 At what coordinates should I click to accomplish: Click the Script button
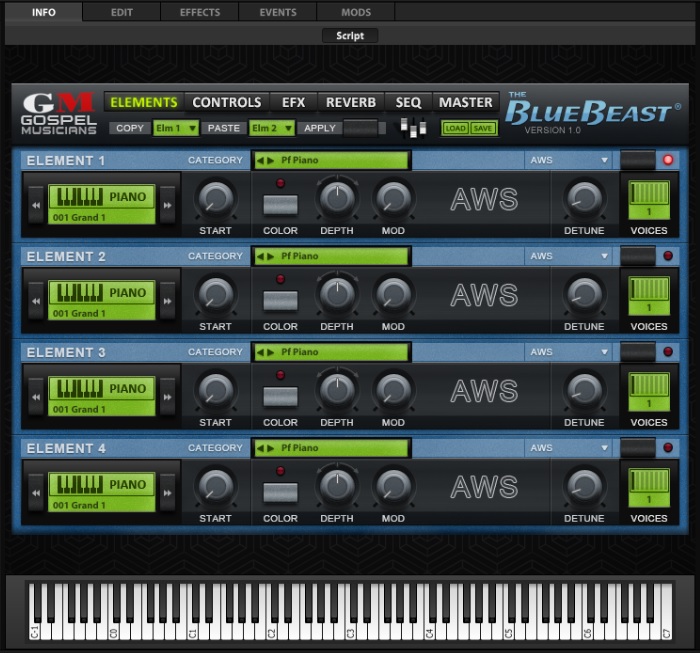coord(350,36)
